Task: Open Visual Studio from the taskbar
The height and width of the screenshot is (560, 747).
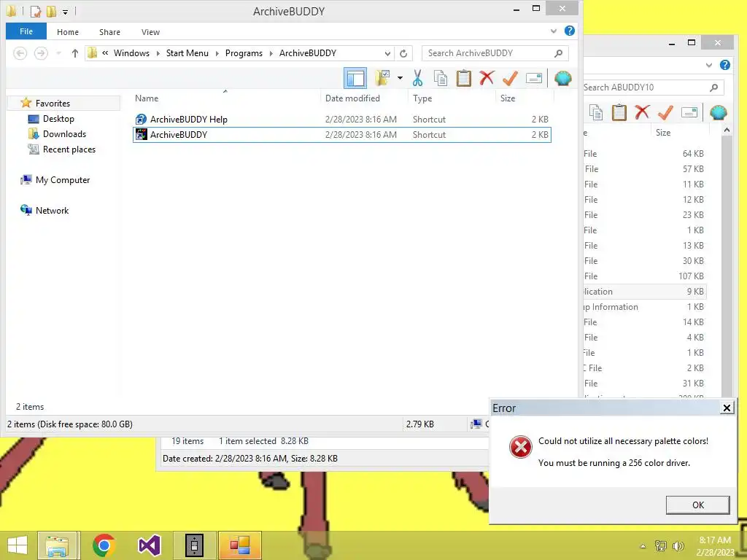Action: 149,545
